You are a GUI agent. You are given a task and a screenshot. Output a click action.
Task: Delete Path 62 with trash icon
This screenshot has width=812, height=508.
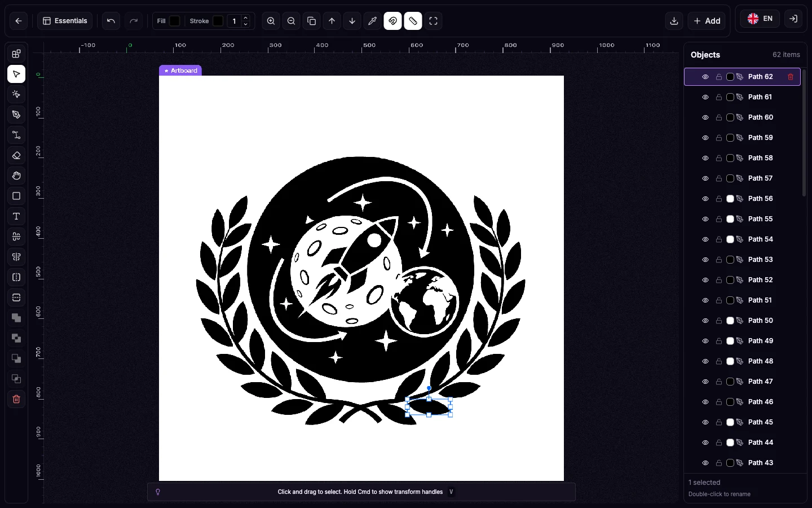pyautogui.click(x=791, y=77)
